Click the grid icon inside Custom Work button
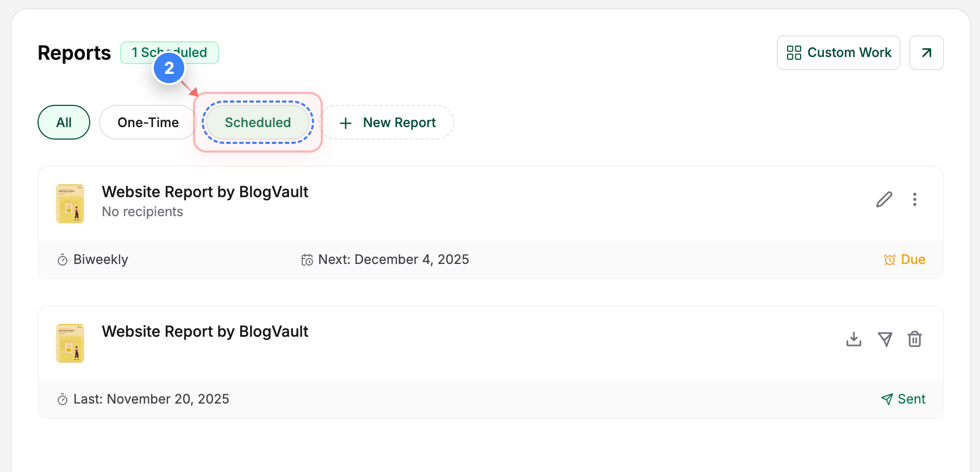 [794, 52]
